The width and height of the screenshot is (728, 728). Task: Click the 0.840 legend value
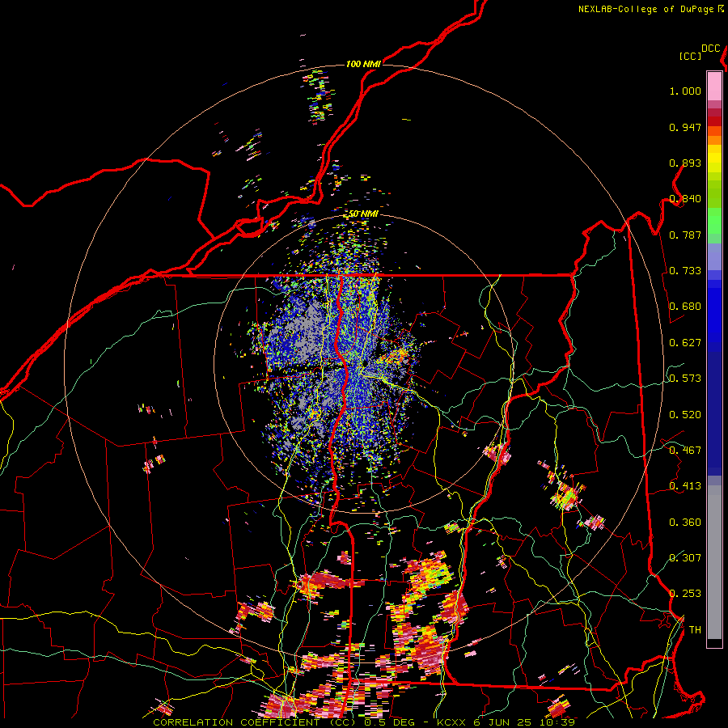[x=685, y=199]
